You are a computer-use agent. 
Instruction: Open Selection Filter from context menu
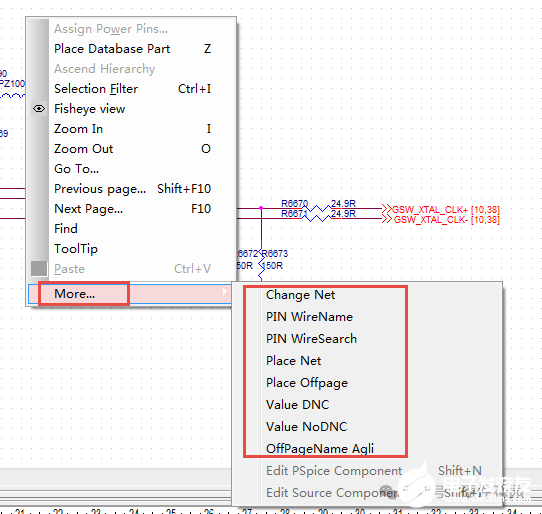[x=131, y=89]
